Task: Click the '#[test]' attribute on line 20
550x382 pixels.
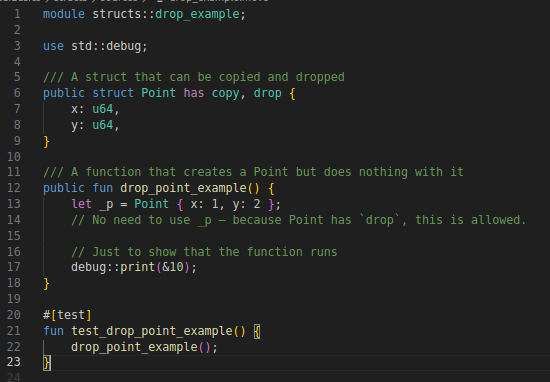Action: (x=67, y=315)
